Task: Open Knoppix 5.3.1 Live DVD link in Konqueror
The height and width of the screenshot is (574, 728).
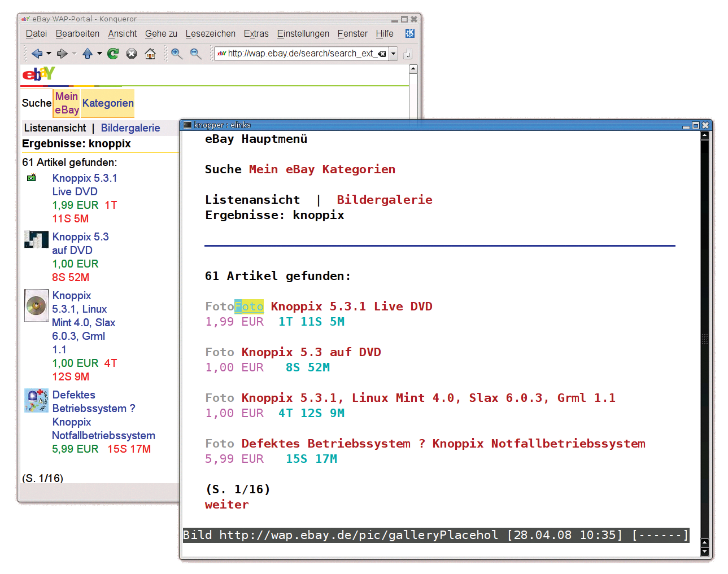Action: coord(85,185)
